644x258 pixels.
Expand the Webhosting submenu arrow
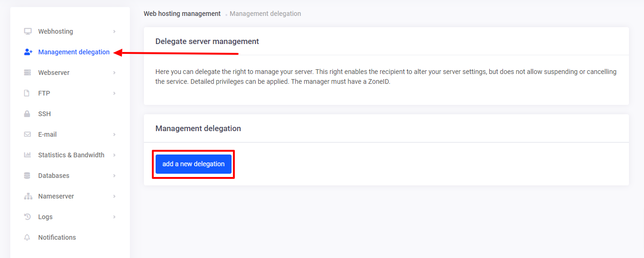tap(114, 31)
